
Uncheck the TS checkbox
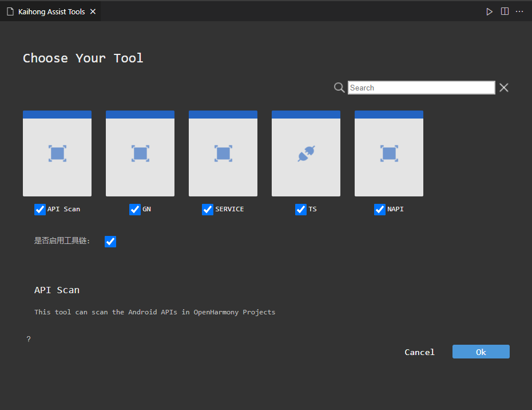[301, 210]
